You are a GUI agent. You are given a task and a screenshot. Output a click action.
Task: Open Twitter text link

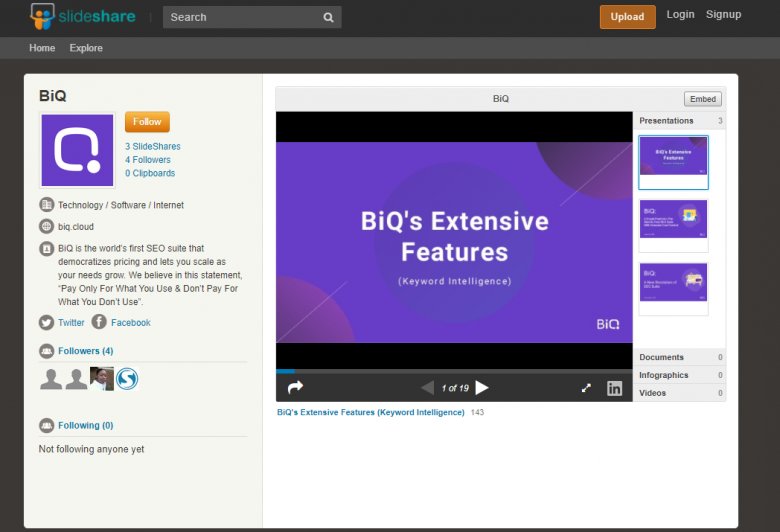[71, 322]
